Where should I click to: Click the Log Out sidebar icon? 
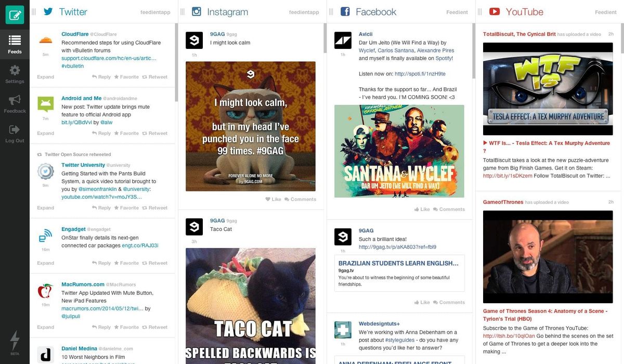(15, 134)
